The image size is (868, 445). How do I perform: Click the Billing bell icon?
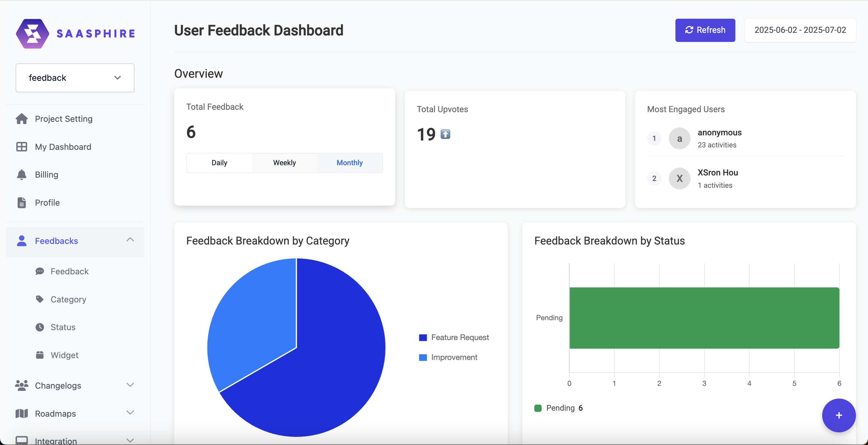tap(22, 175)
